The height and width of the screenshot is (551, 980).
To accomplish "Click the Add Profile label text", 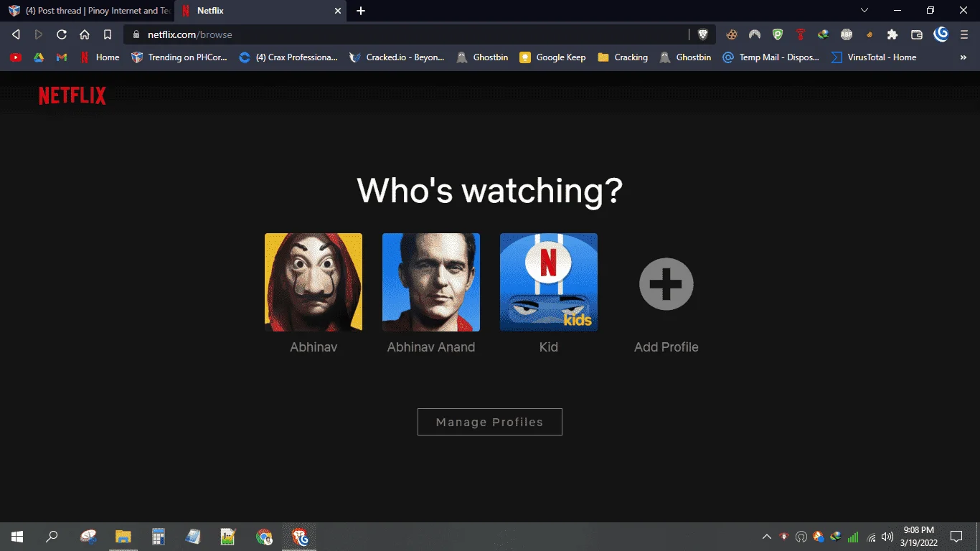I will [666, 347].
